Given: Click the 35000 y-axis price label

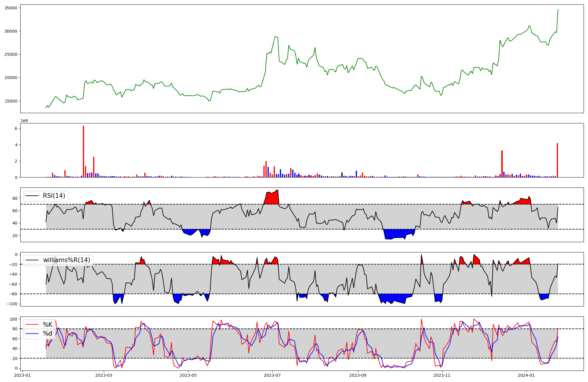Looking at the screenshot, I should click(x=11, y=8).
